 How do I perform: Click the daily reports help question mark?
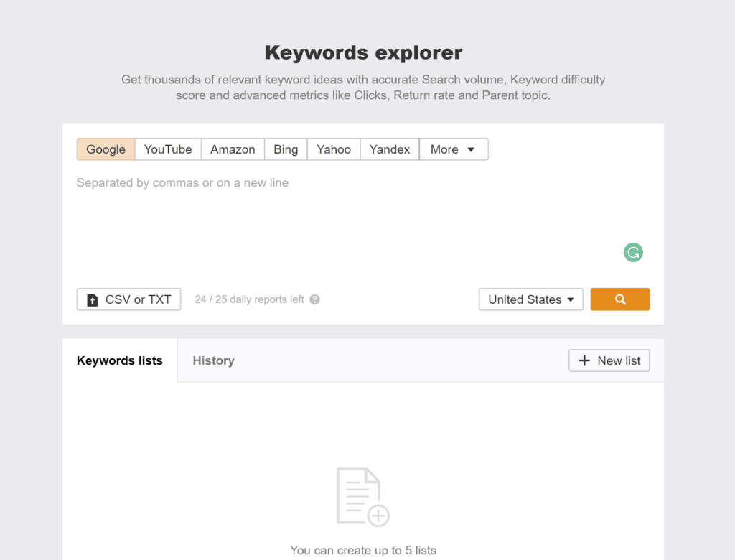pos(314,299)
